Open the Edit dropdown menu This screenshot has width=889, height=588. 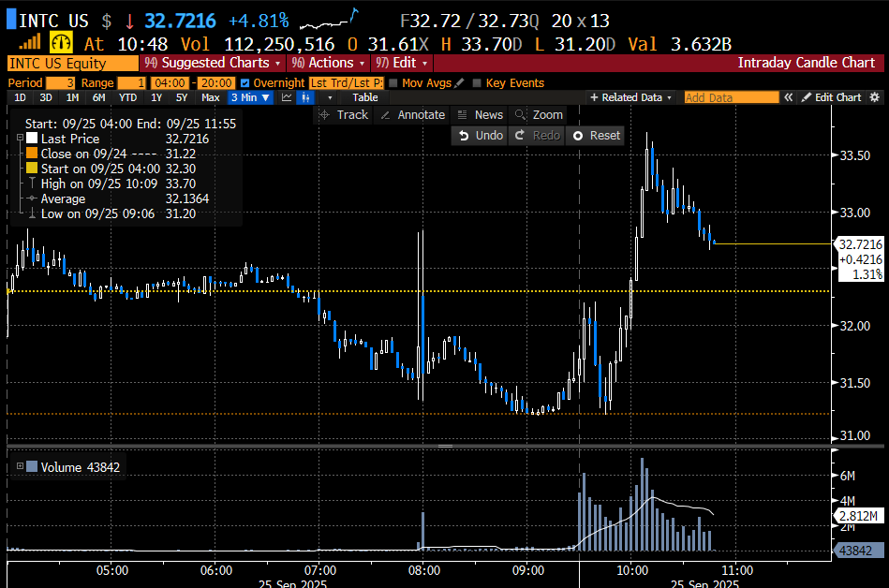(402, 63)
